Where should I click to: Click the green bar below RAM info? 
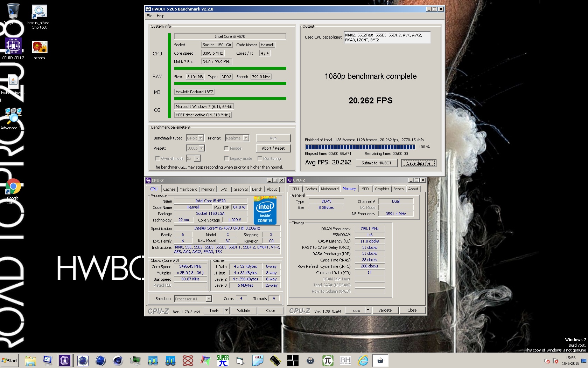pos(230,83)
